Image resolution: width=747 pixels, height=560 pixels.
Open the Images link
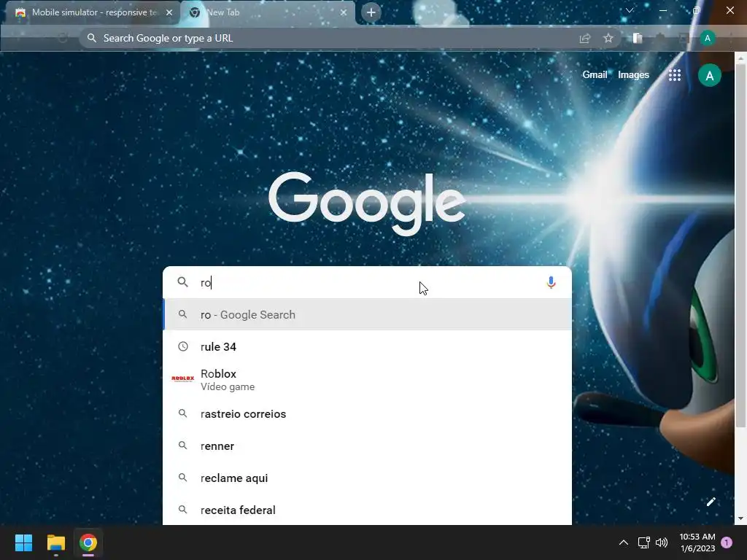pyautogui.click(x=633, y=75)
